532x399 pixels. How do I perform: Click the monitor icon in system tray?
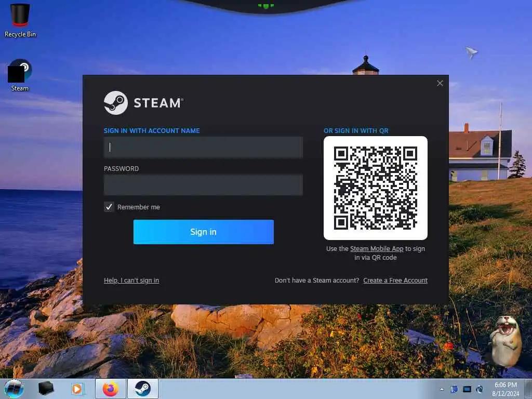click(x=467, y=389)
